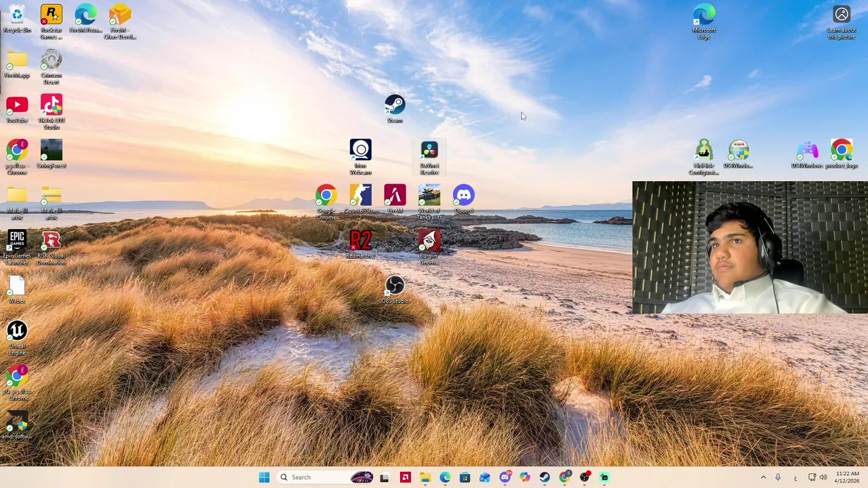Open Copilot from taskbar
This screenshot has height=488, width=868.
[525, 477]
